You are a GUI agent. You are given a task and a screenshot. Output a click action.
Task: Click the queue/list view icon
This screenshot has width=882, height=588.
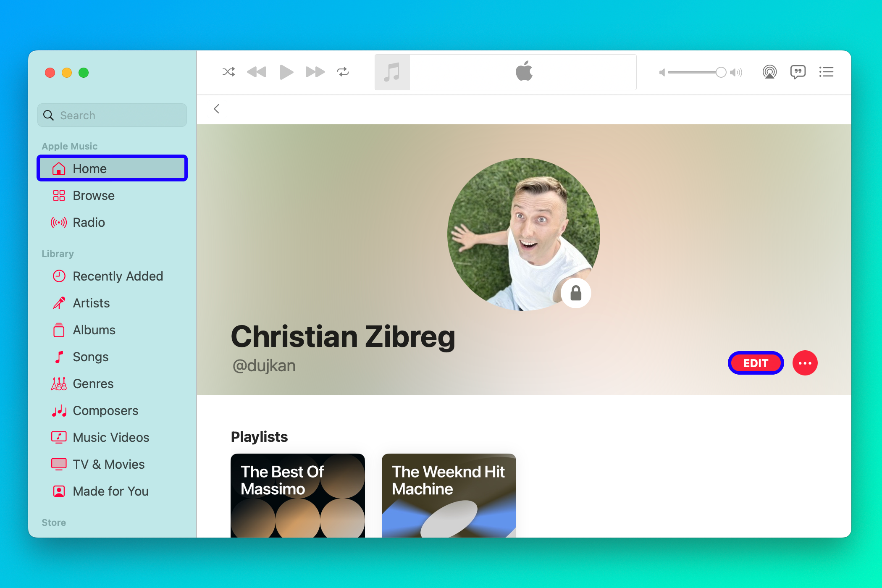click(827, 72)
